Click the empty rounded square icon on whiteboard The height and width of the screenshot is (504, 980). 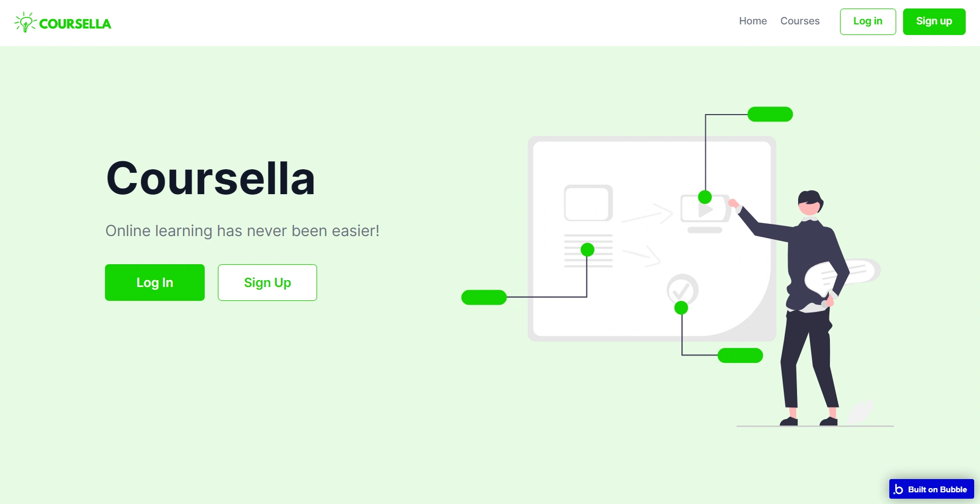pos(588,203)
